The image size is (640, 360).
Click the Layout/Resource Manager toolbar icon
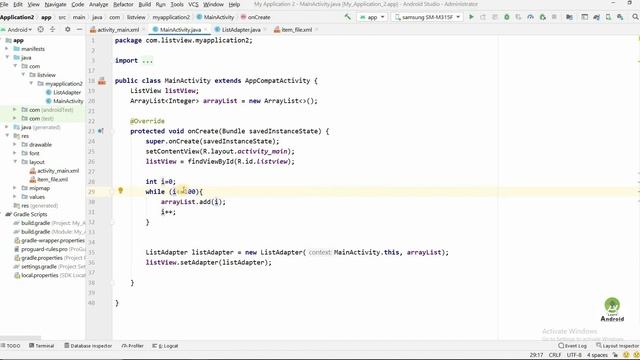584,17
